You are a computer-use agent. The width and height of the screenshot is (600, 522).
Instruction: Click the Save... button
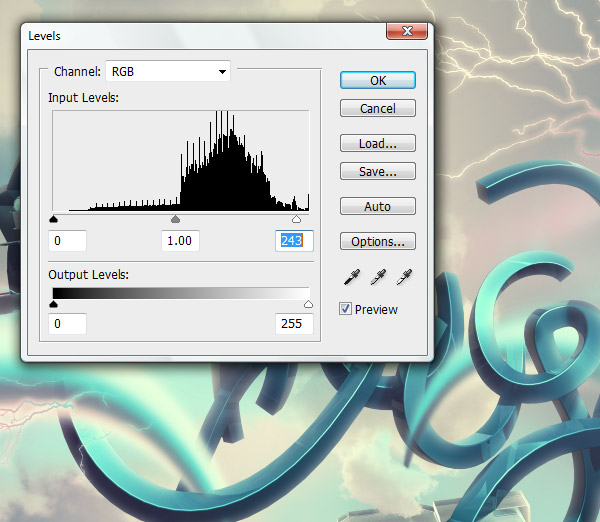(378, 171)
